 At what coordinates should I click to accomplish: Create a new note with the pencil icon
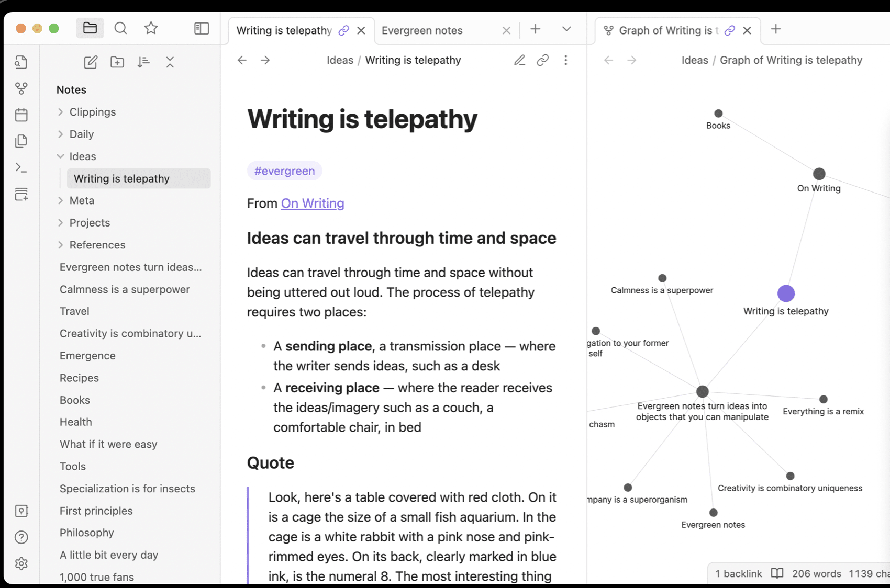[90, 62]
